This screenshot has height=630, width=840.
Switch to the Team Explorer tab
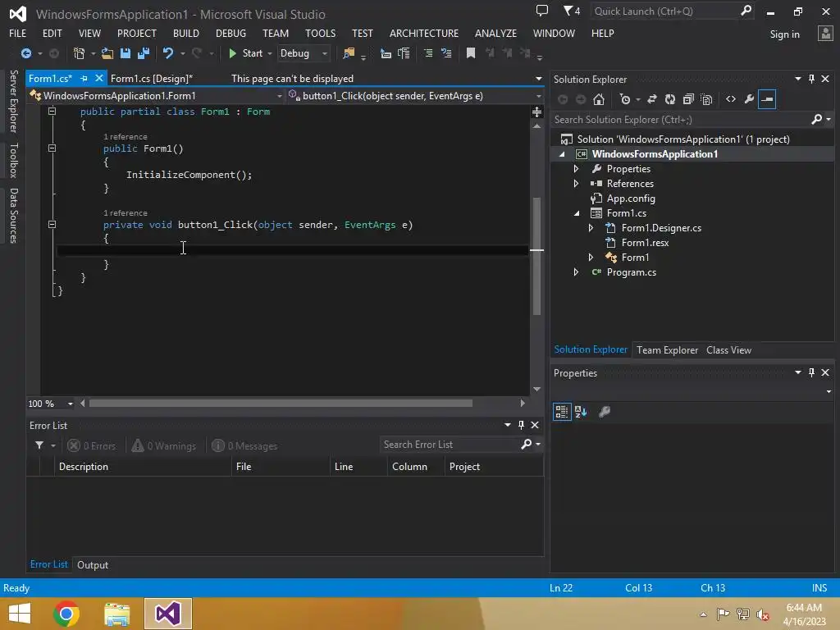point(667,349)
